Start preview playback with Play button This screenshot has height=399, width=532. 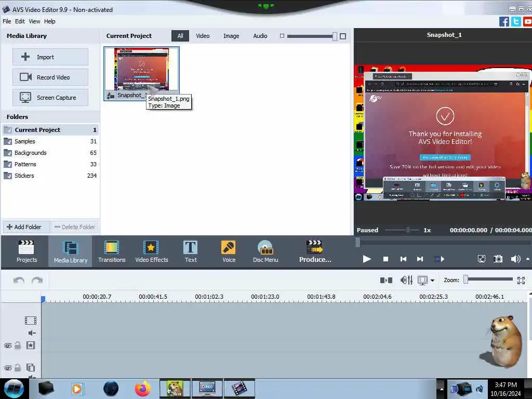366,259
